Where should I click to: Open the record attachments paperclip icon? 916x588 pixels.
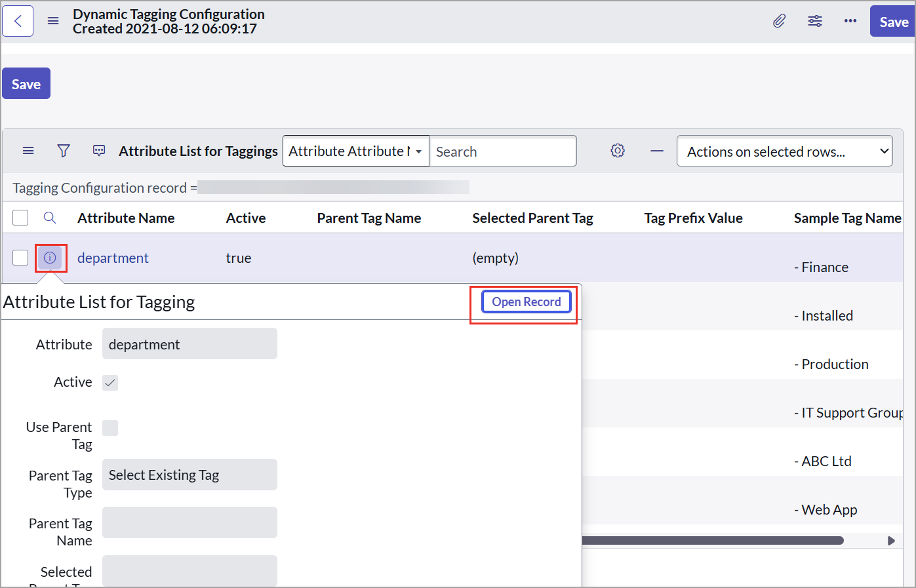pyautogui.click(x=779, y=20)
